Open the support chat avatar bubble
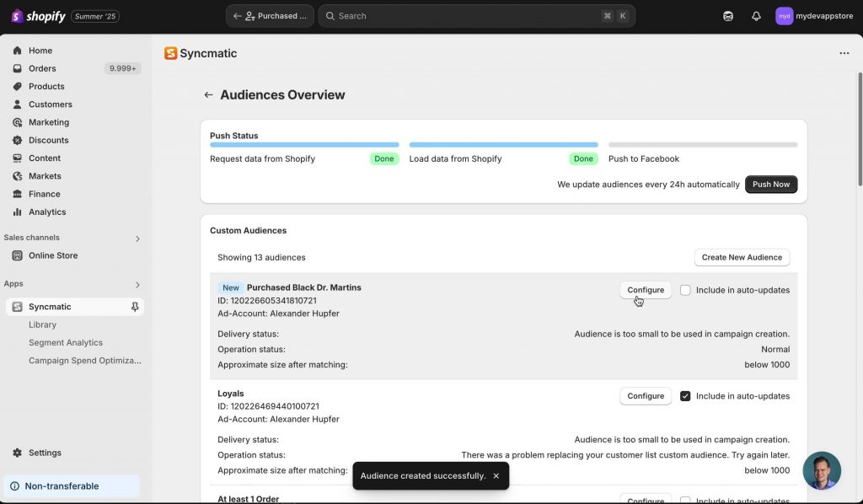 [822, 471]
